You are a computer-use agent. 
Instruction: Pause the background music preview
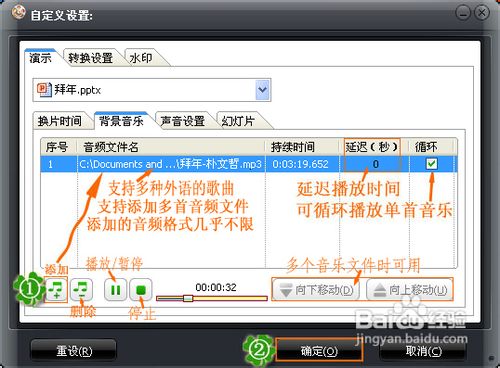point(115,289)
